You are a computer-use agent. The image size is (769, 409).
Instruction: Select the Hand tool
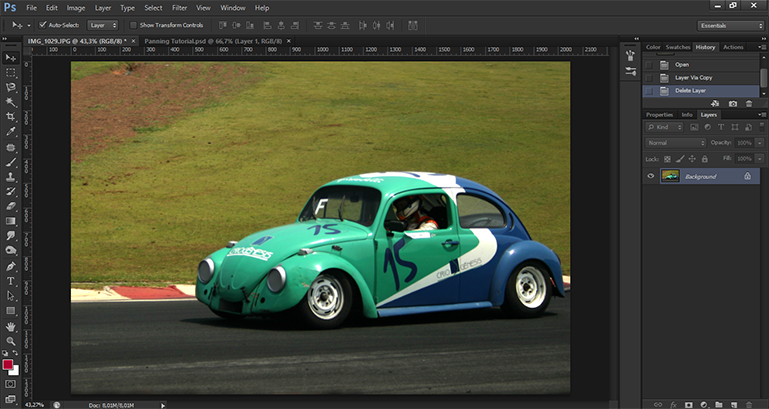(x=11, y=326)
